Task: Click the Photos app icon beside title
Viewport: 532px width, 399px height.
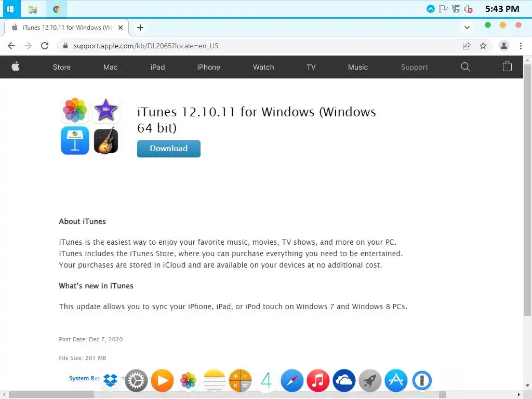Action: pyautogui.click(x=75, y=110)
